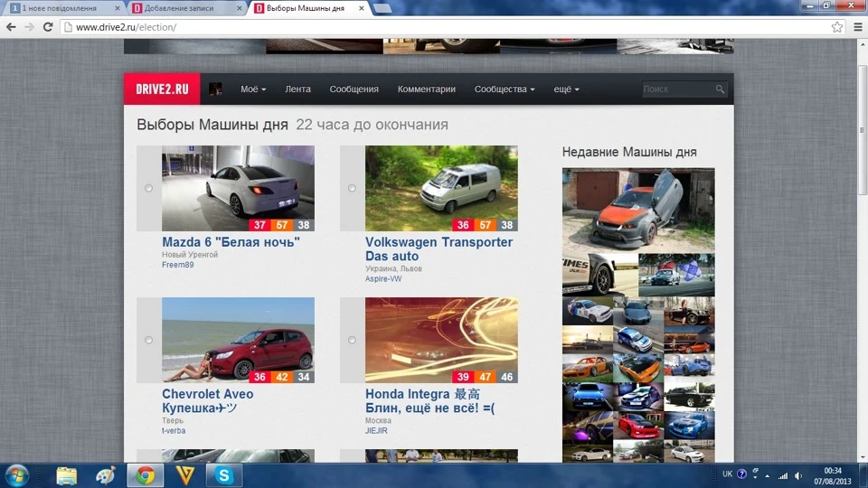Expand the 'Сообщества' dropdown menu
868x488 pixels.
505,89
